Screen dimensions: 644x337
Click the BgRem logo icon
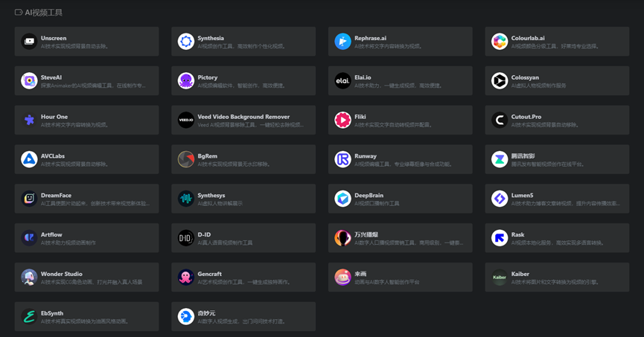click(186, 159)
